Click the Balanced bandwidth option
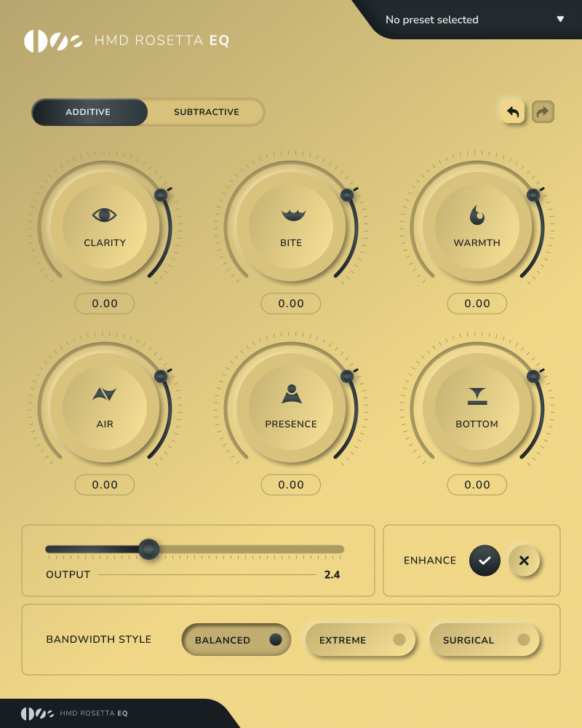Viewport: 582px width, 728px height. click(236, 639)
